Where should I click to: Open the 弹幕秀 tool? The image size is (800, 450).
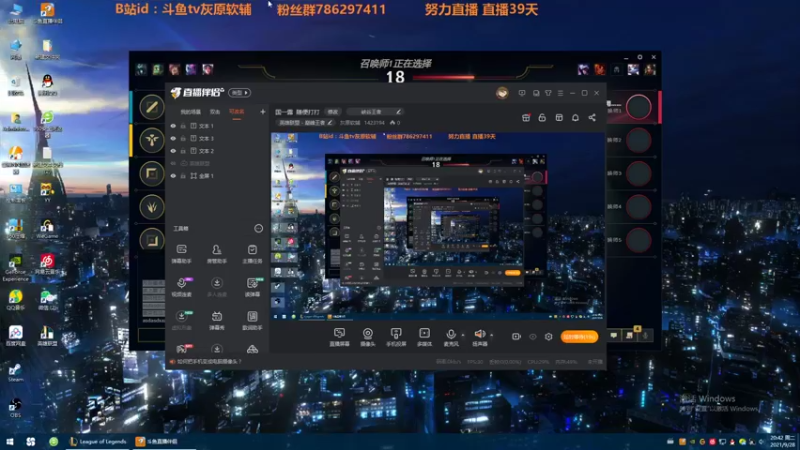[217, 320]
